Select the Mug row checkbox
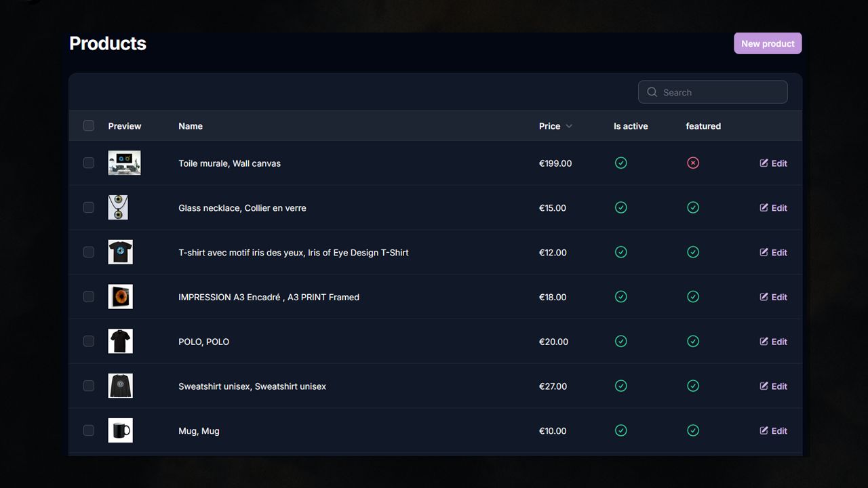This screenshot has width=868, height=488. (x=89, y=430)
